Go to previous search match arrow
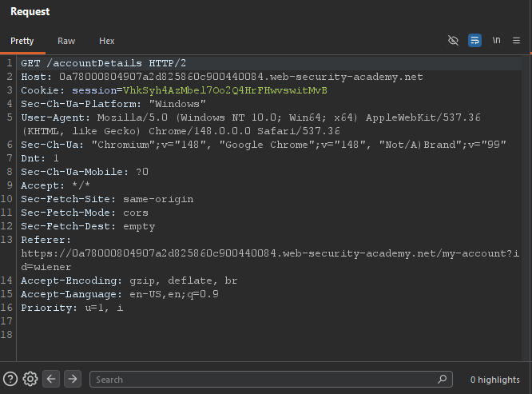Image resolution: width=532 pixels, height=394 pixels. (51, 379)
